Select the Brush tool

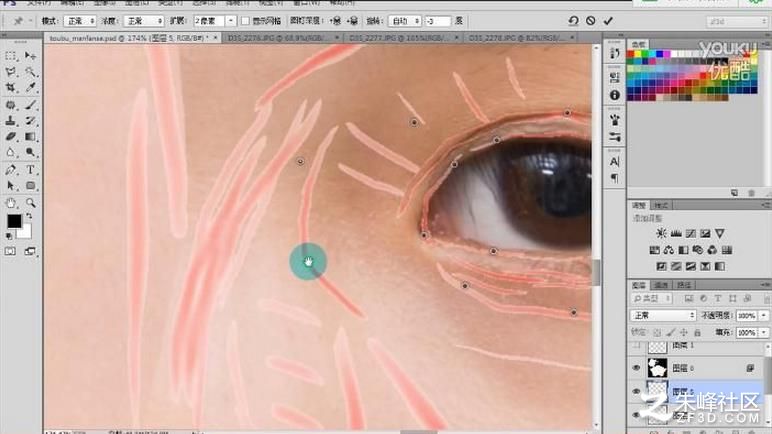point(30,105)
